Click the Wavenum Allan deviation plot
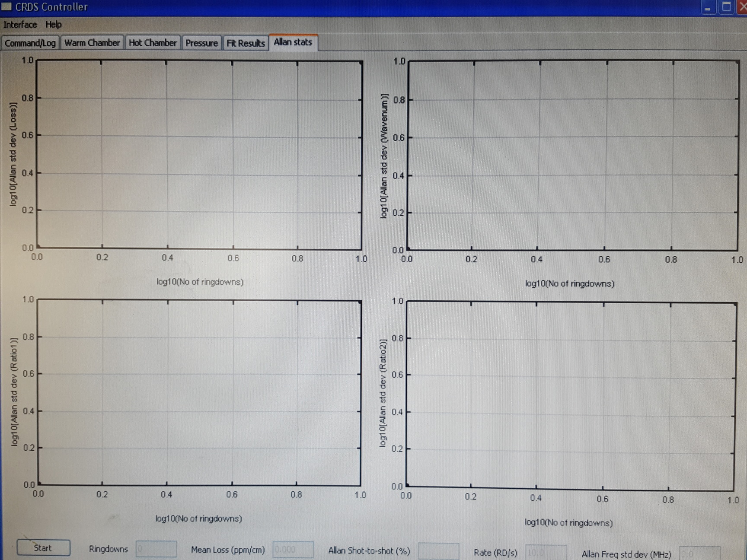The height and width of the screenshot is (560, 747). click(x=571, y=156)
